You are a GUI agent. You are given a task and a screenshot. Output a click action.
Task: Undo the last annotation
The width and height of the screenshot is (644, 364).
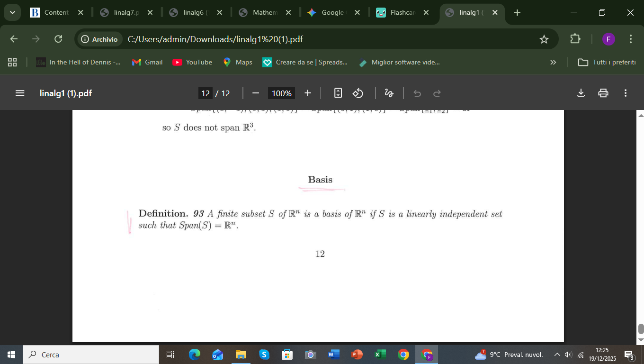coord(417,93)
